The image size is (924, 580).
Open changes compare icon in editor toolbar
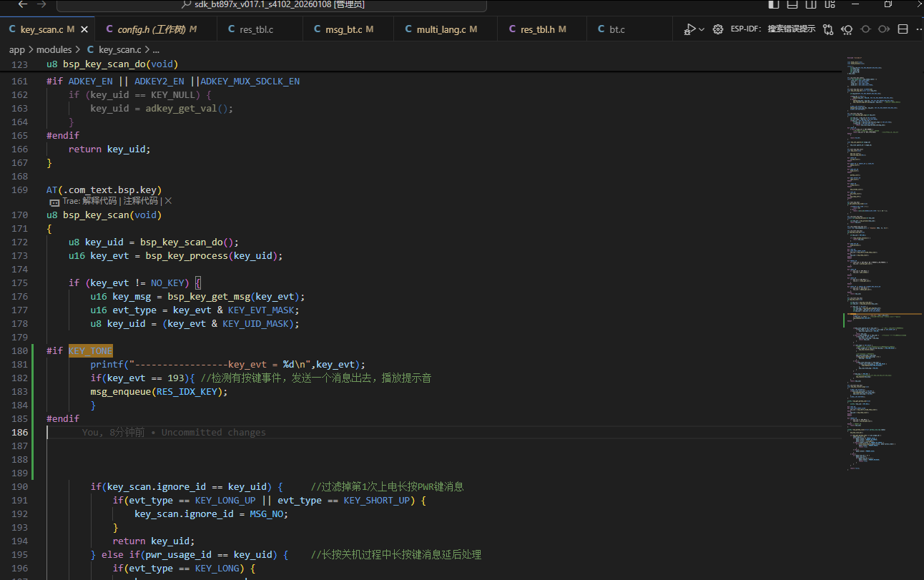click(828, 29)
